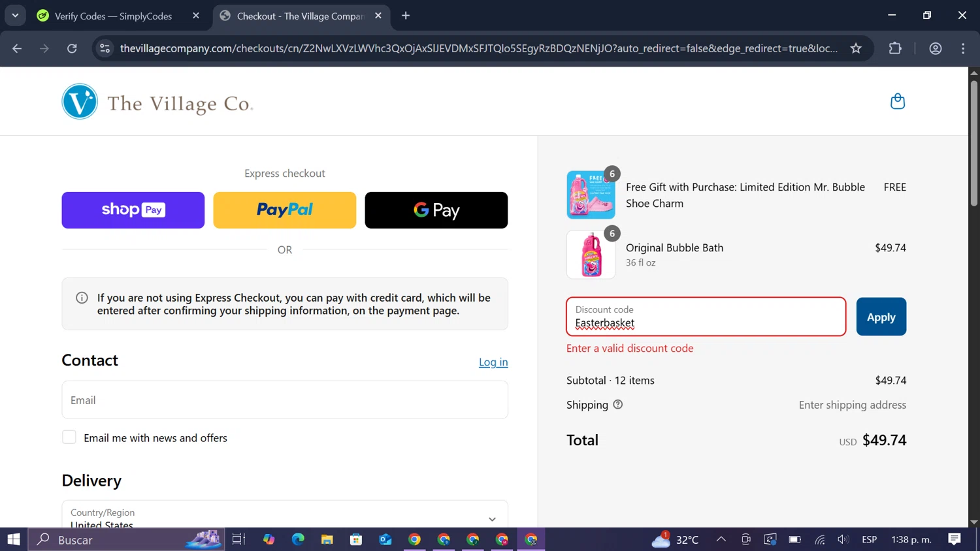Image resolution: width=980 pixels, height=551 pixels.
Task: Click 'Enter a valid discount code' error text
Action: (x=630, y=348)
